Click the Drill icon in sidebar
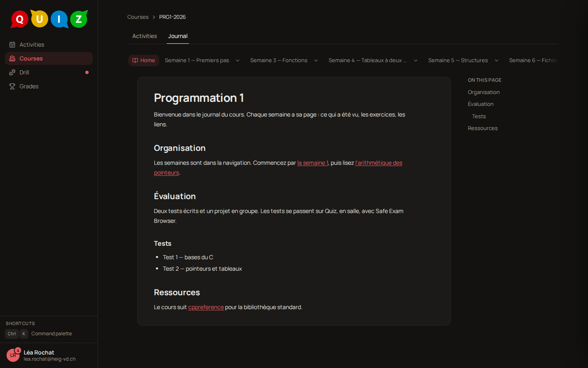The height and width of the screenshot is (368, 588). coord(12,72)
